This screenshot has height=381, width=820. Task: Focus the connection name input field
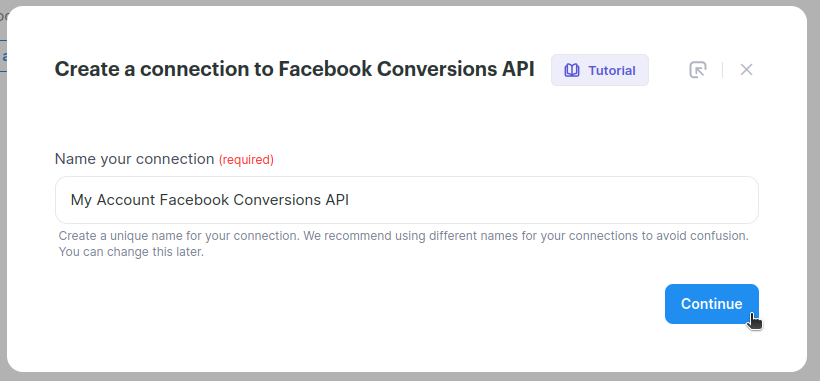click(x=407, y=200)
